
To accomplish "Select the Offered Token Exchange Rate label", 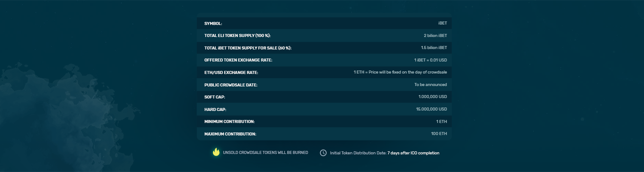I will click(238, 60).
